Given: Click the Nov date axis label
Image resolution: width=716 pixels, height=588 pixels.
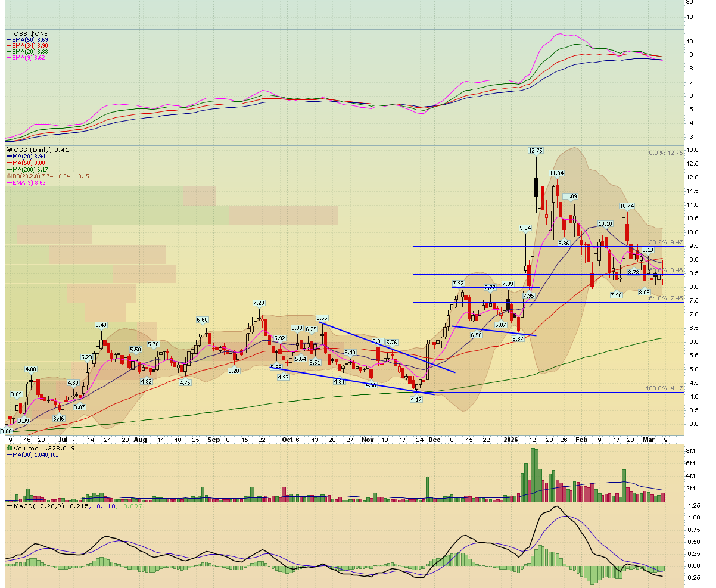Looking at the screenshot, I should (x=368, y=440).
